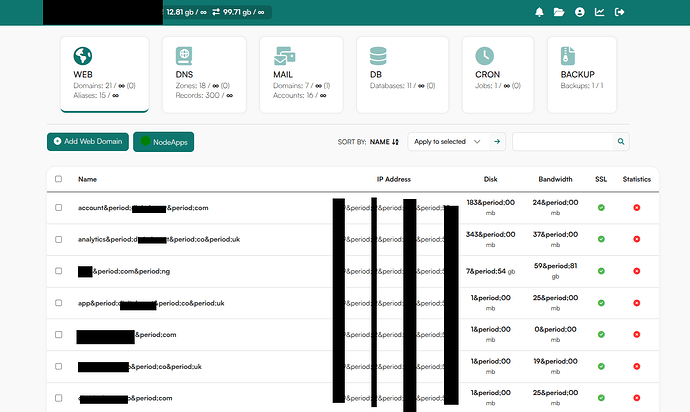690x412 pixels.
Task: Click SSL green icon in the 7.54 gb row
Action: pyautogui.click(x=601, y=271)
